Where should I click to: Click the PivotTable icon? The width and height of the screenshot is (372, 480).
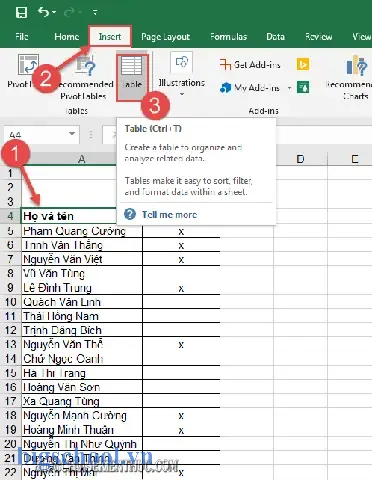pos(28,65)
